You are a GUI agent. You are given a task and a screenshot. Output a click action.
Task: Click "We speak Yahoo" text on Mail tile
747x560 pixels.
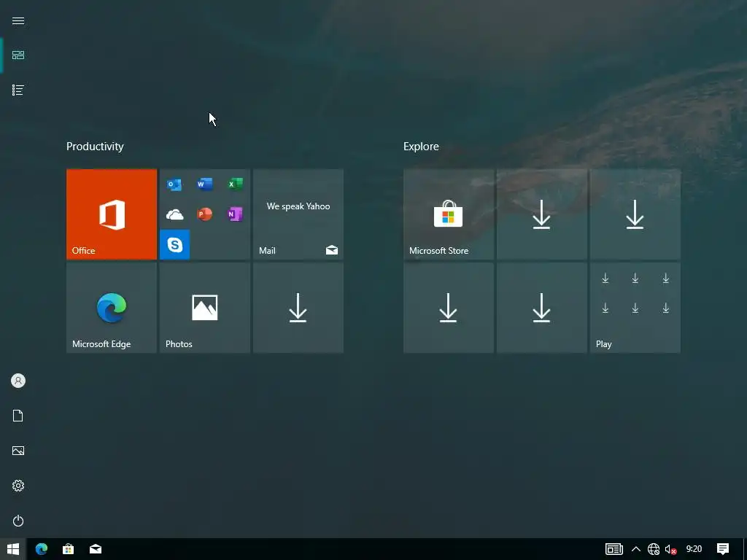coord(298,206)
